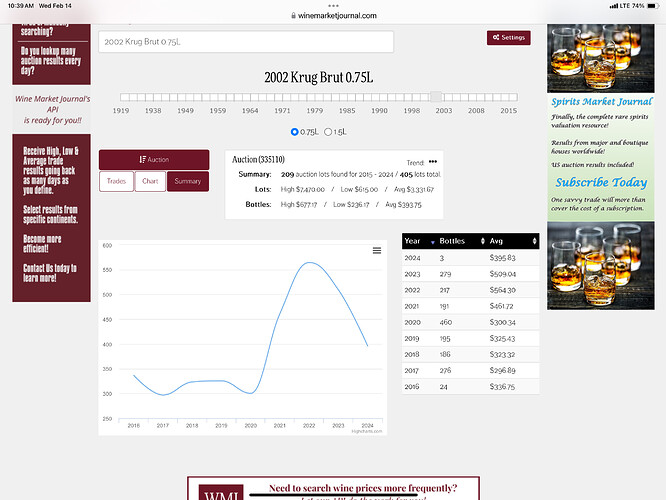The height and width of the screenshot is (500, 666).
Task: Click the Lots High $7,470.00 value
Action: pyautogui.click(x=302, y=189)
